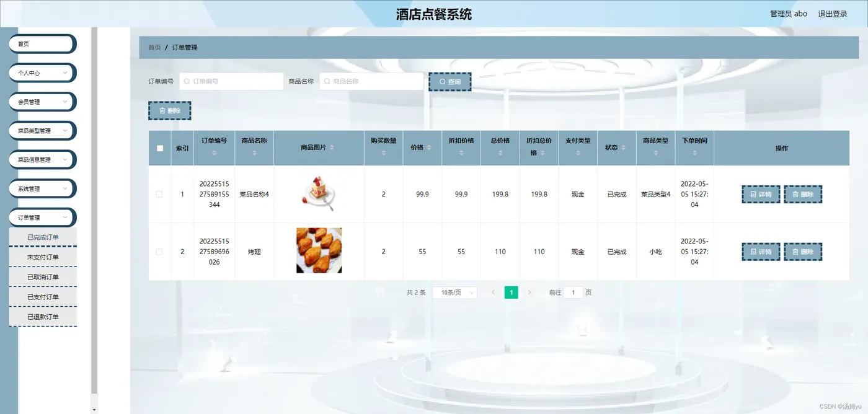The height and width of the screenshot is (414, 868).
Task: Click sort icon beside 商品图片 header
Action: [x=332, y=148]
